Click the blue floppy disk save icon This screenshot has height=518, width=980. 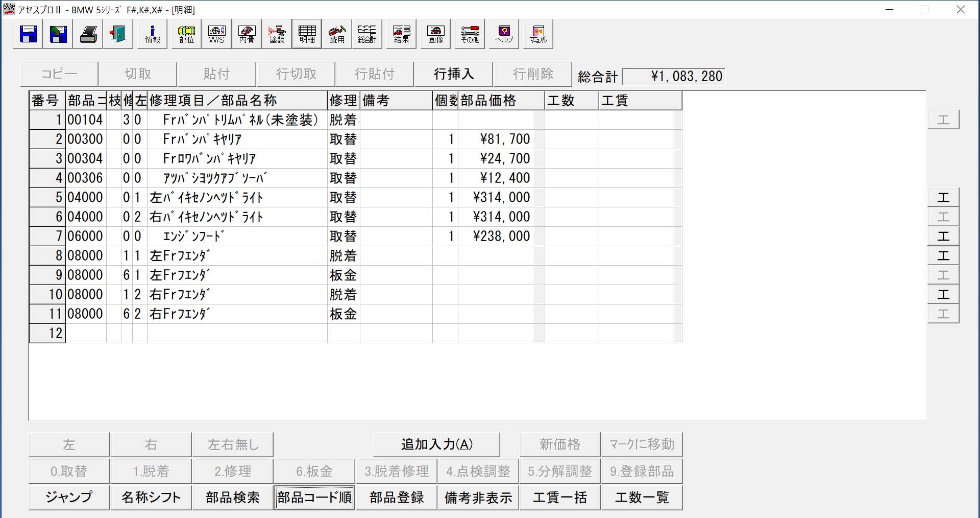point(28,34)
